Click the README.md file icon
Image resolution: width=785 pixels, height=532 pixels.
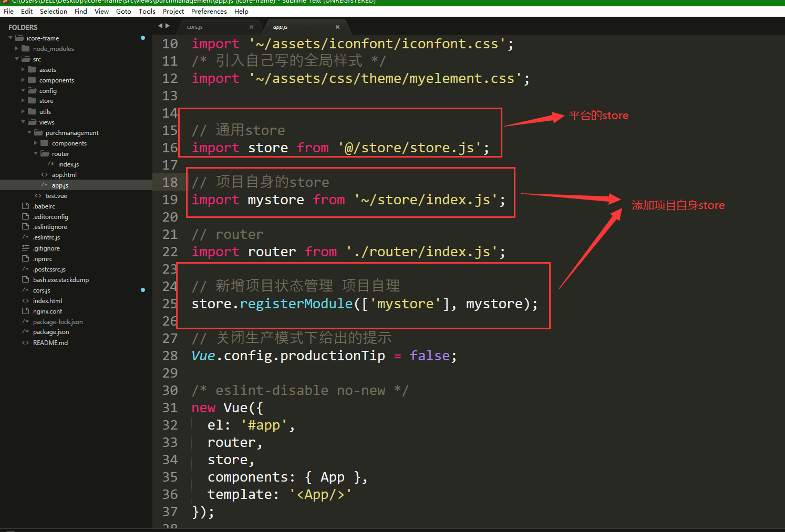[x=25, y=343]
